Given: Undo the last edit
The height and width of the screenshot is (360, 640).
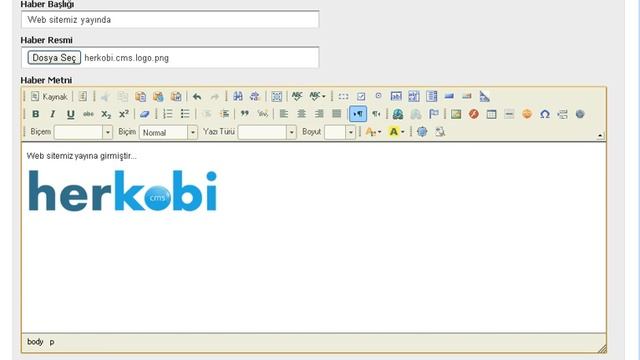Looking at the screenshot, I should [x=197, y=97].
